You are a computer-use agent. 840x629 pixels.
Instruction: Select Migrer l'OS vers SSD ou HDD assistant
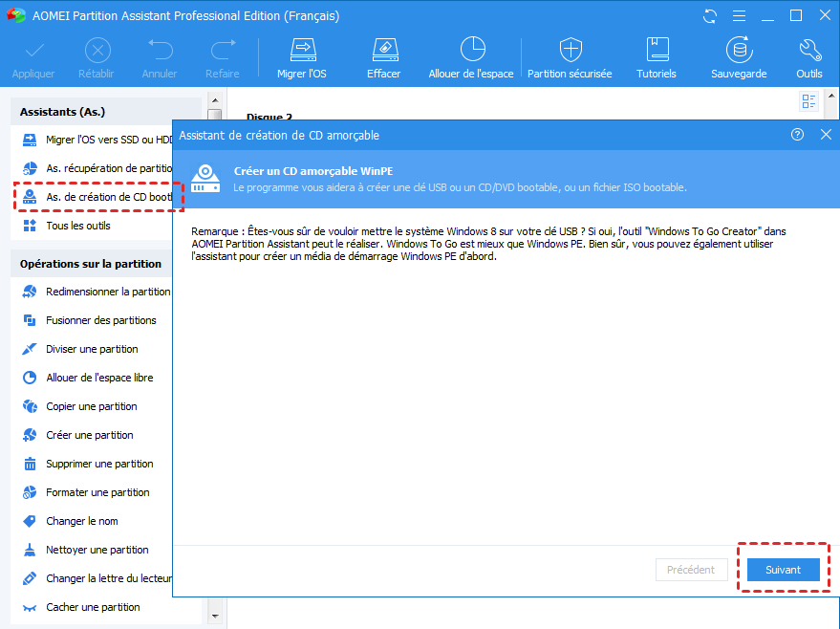(97, 140)
